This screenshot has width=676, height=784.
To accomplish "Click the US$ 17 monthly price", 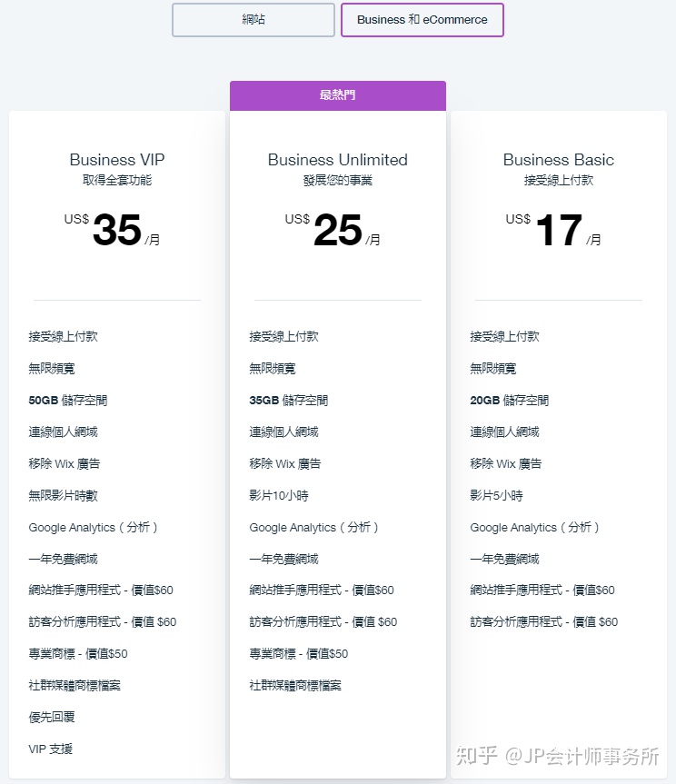I will pyautogui.click(x=553, y=230).
